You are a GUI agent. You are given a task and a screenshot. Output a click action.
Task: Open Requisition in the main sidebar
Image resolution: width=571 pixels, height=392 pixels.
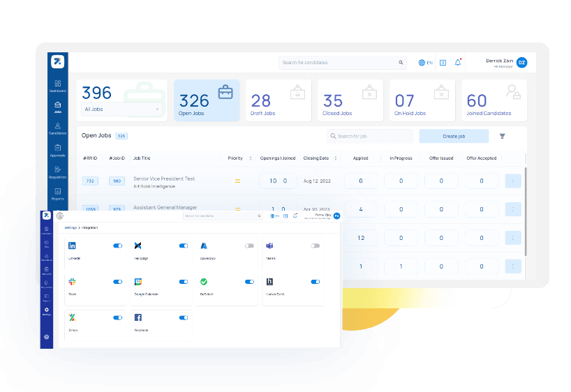click(x=58, y=172)
